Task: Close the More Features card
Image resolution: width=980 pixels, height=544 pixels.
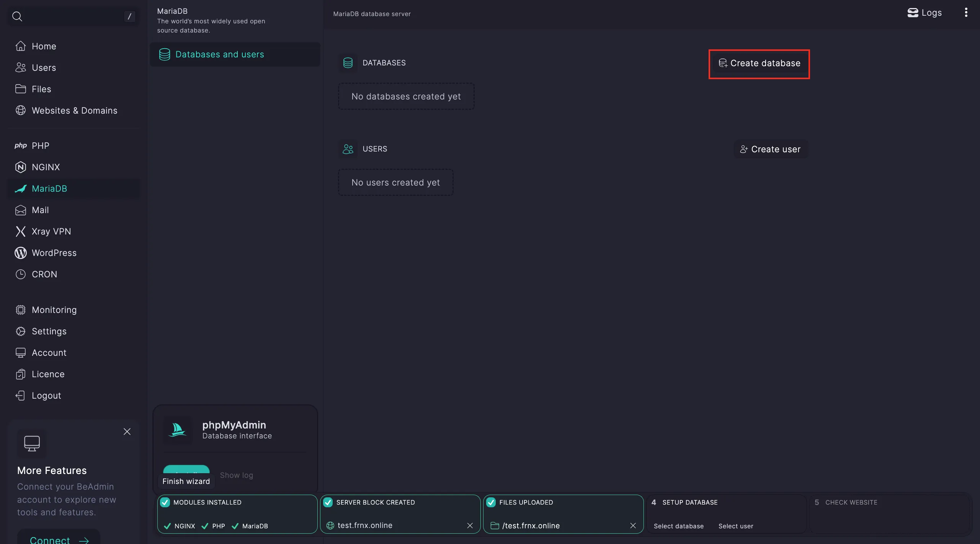Action: pyautogui.click(x=127, y=432)
